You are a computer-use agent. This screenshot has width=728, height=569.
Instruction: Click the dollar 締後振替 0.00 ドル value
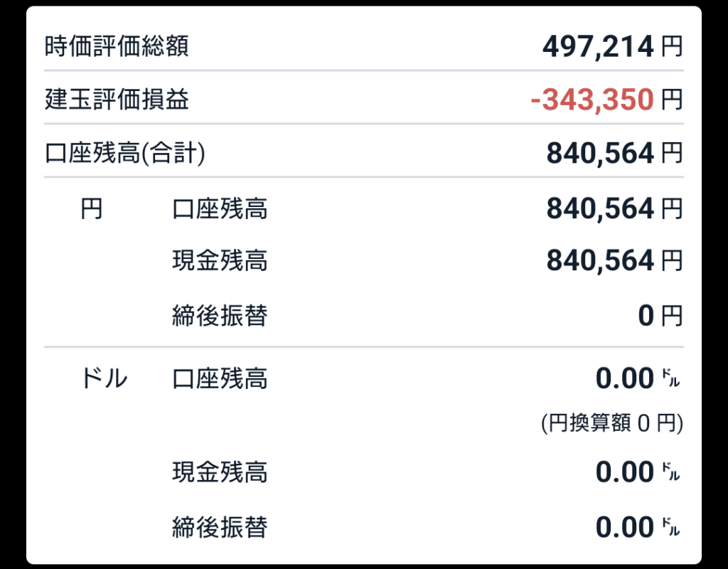(x=638, y=528)
